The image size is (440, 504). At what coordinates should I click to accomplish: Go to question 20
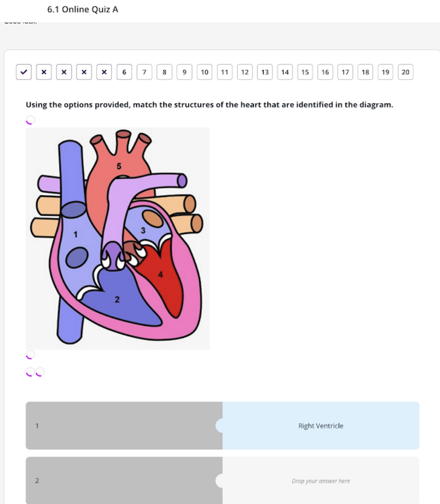[406, 72]
